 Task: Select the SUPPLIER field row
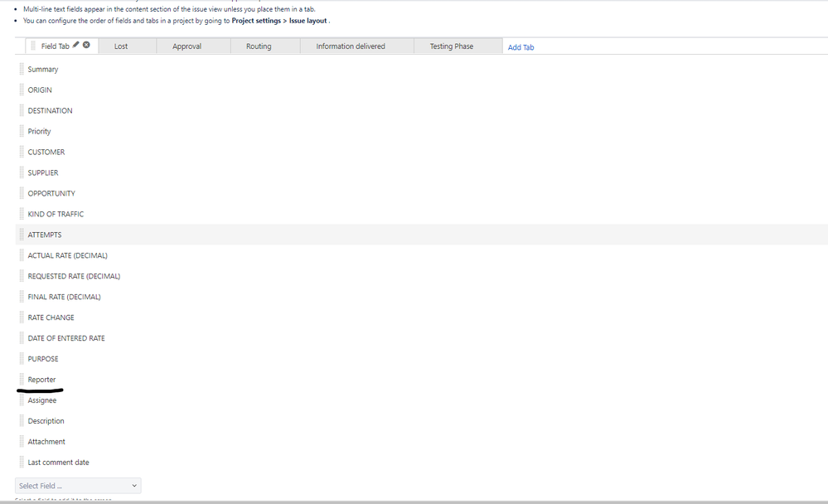[x=421, y=172]
